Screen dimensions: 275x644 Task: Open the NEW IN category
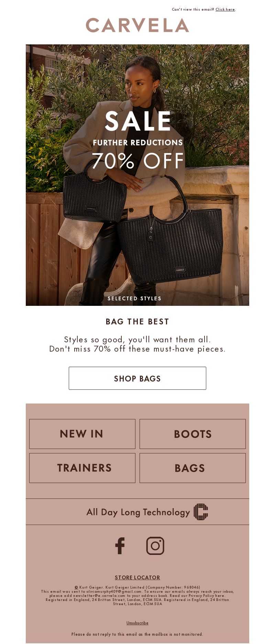pos(82,434)
